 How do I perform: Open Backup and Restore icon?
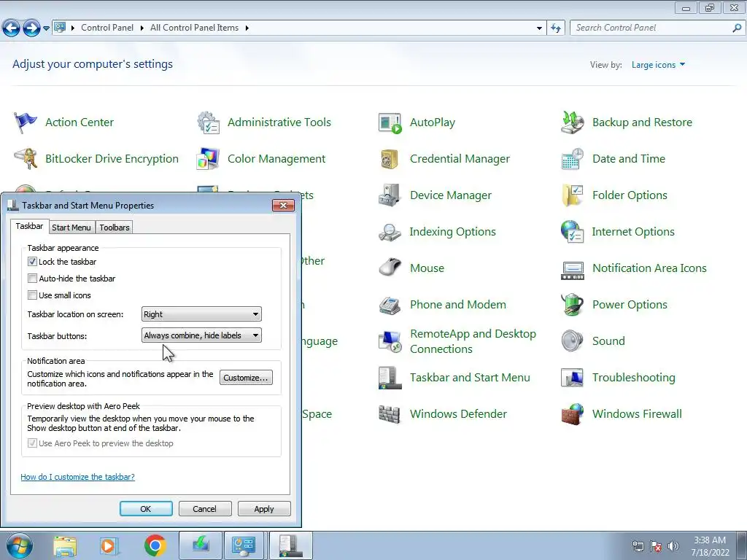tap(573, 122)
